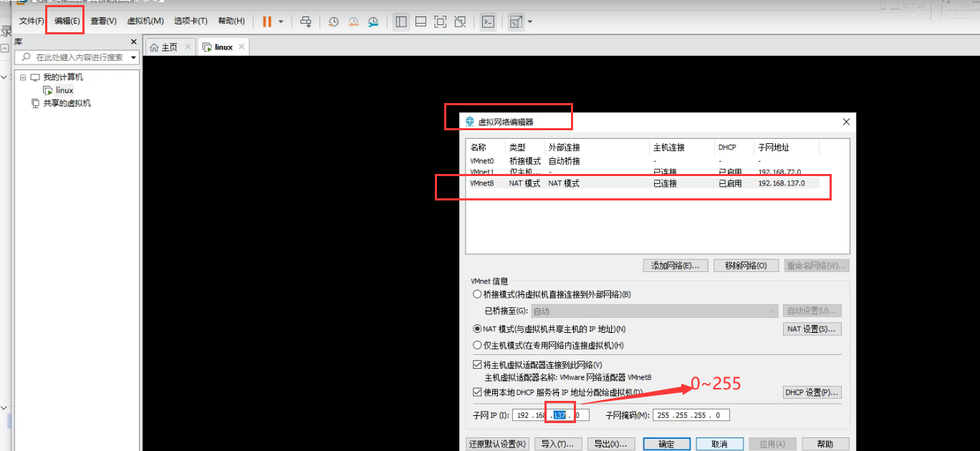Open the 选项卡(T) menu
This screenshot has height=451, width=980.
pyautogui.click(x=191, y=21)
